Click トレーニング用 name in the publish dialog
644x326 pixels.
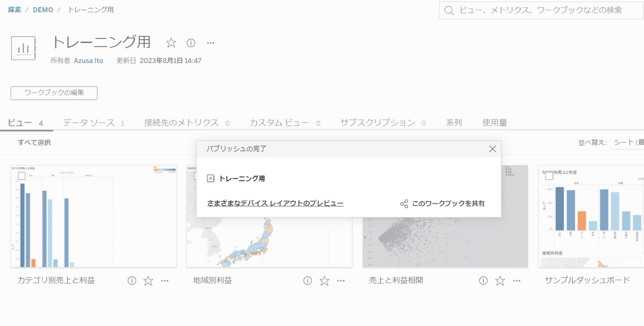[x=242, y=178]
